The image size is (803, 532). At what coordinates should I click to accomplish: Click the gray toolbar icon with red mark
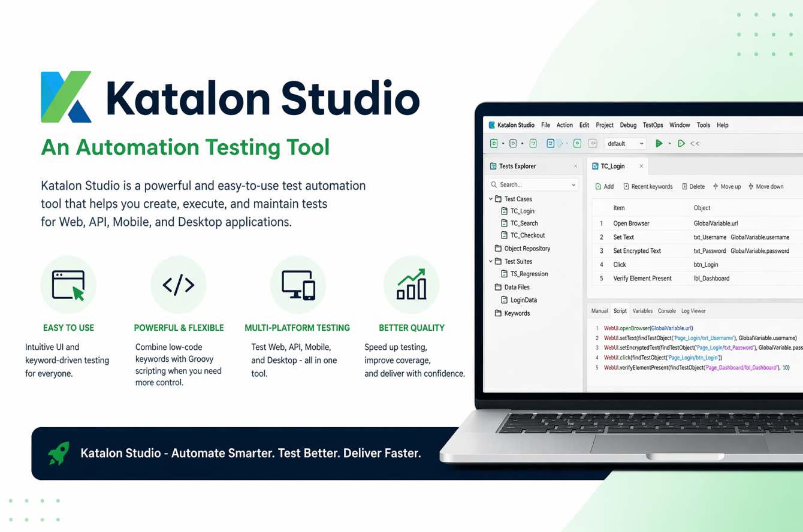tap(593, 144)
